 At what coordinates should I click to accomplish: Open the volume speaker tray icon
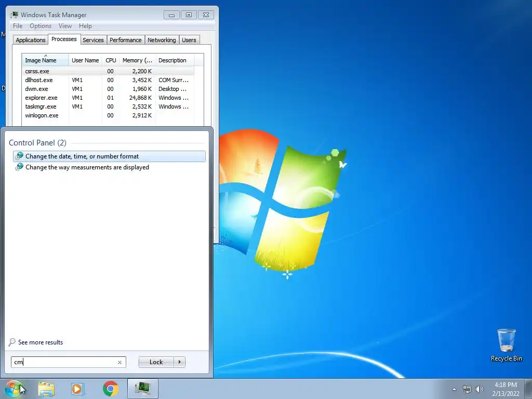click(479, 389)
